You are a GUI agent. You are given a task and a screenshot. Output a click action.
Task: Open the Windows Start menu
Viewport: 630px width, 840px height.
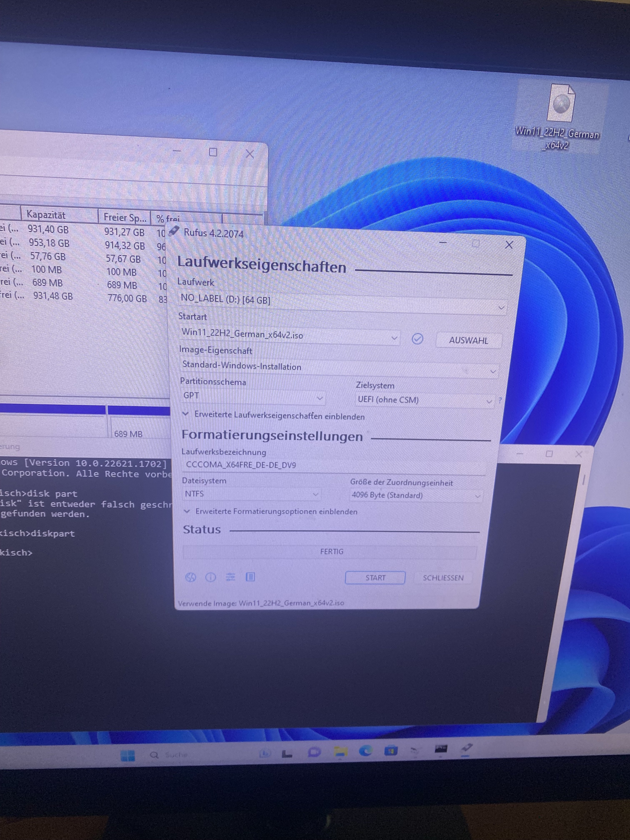[x=127, y=755]
